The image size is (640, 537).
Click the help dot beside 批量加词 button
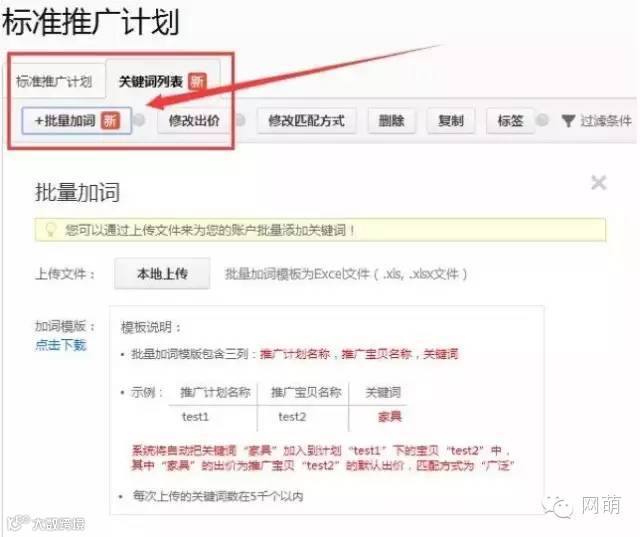[x=140, y=120]
